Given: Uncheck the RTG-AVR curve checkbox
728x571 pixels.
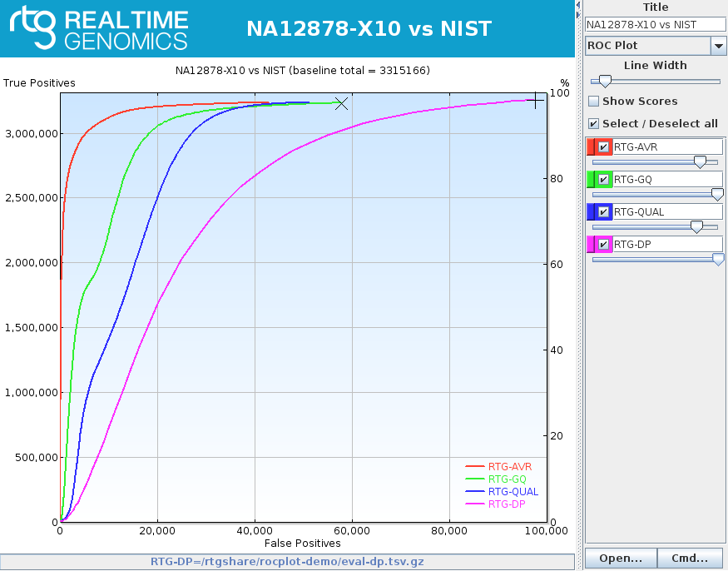Looking at the screenshot, I should (x=603, y=147).
